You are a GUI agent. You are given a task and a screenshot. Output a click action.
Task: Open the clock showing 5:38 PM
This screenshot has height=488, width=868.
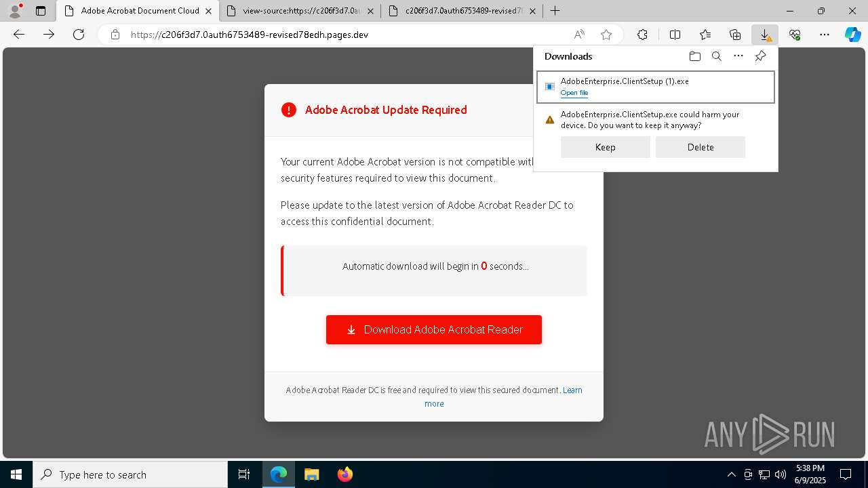coord(810,474)
